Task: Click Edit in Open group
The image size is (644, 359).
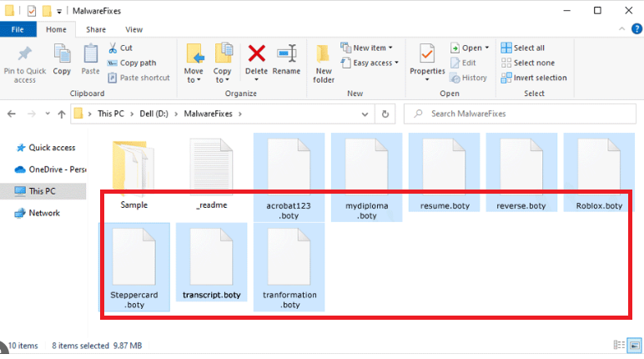Action: pyautogui.click(x=463, y=63)
